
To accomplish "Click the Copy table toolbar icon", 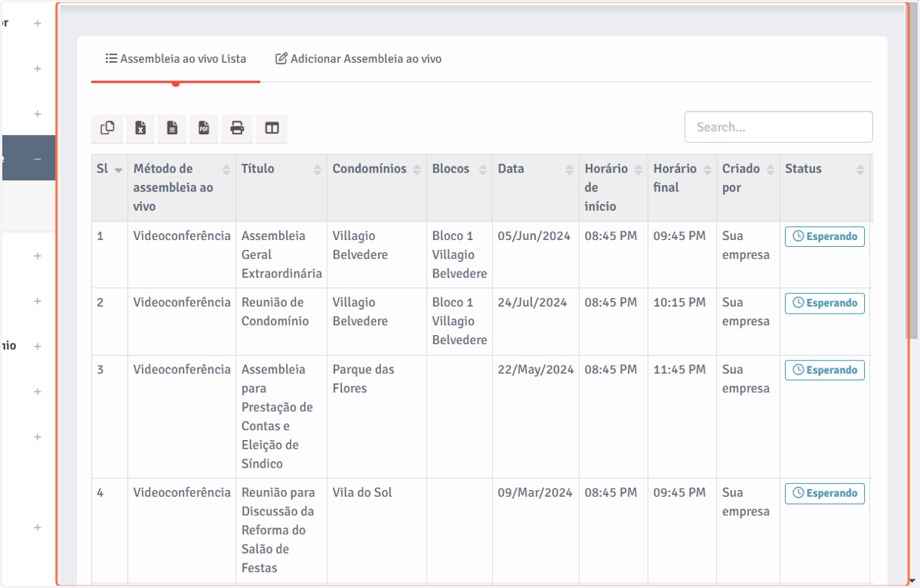I will (107, 128).
